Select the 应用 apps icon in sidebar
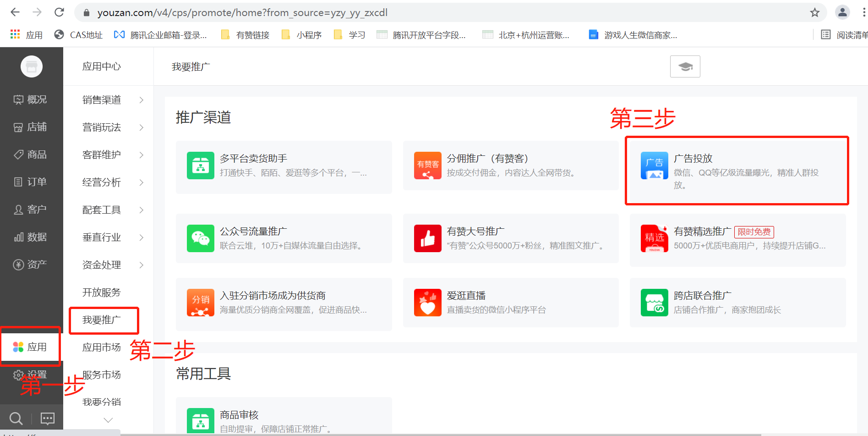 pyautogui.click(x=18, y=347)
